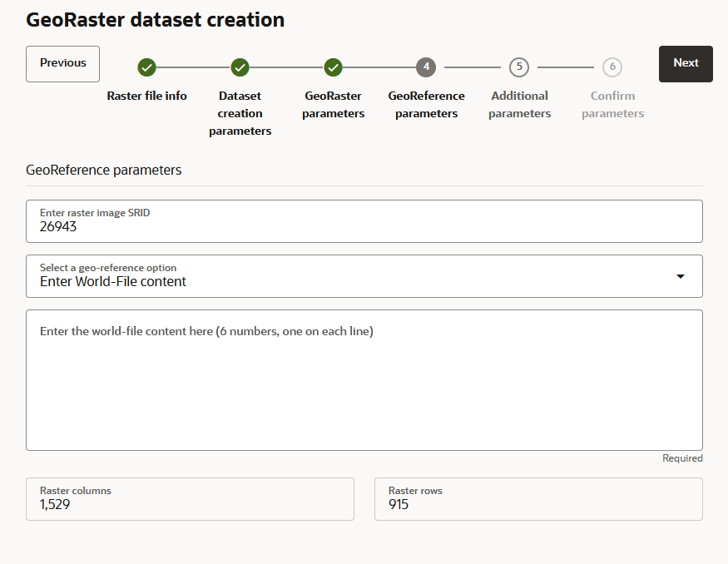Click the Dataset creation parameters step label
Screen dimensions: 728x564
point(240,113)
